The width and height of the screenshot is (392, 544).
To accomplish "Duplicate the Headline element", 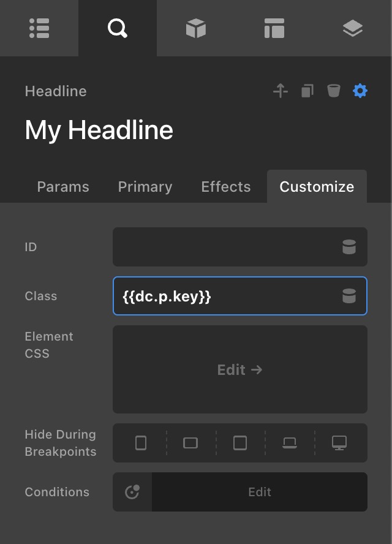I will tap(307, 91).
